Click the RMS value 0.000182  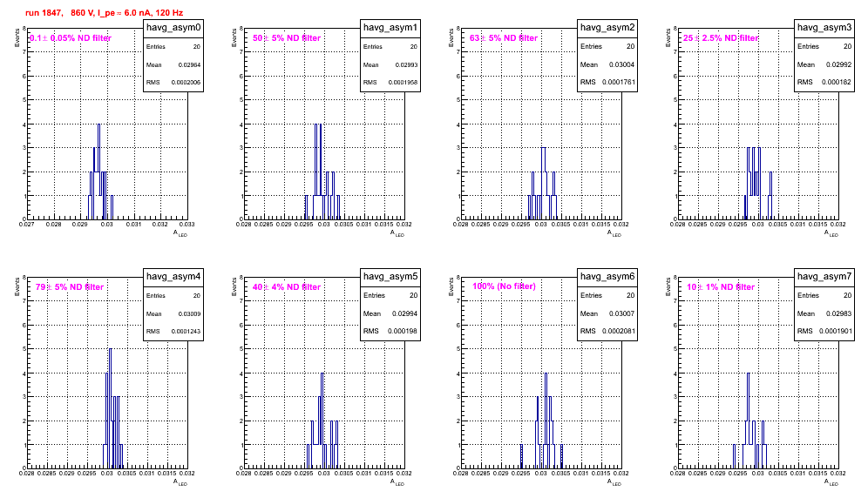click(837, 83)
